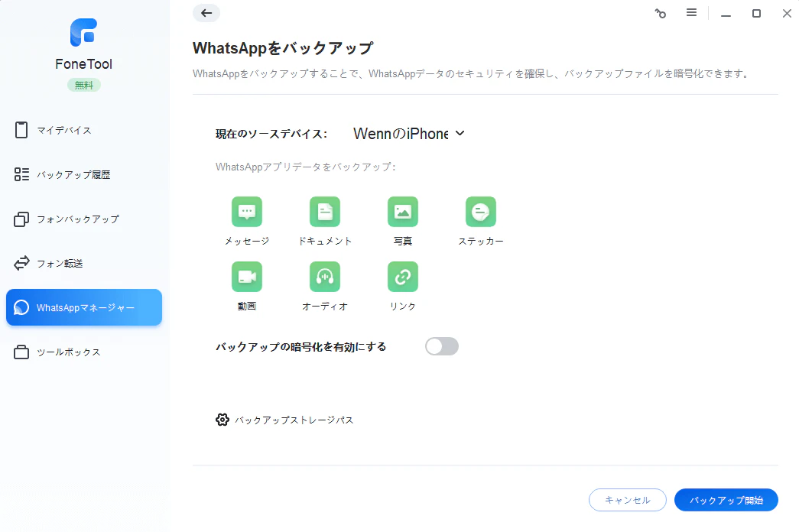This screenshot has height=532, width=799.
Task: Open the key/feedback icon in title bar
Action: click(661, 13)
